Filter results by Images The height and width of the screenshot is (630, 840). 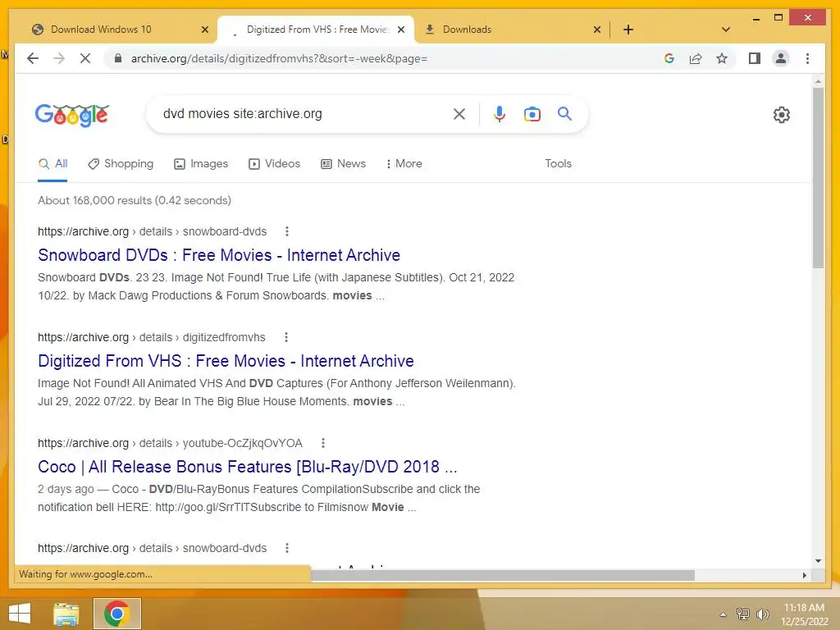(201, 163)
